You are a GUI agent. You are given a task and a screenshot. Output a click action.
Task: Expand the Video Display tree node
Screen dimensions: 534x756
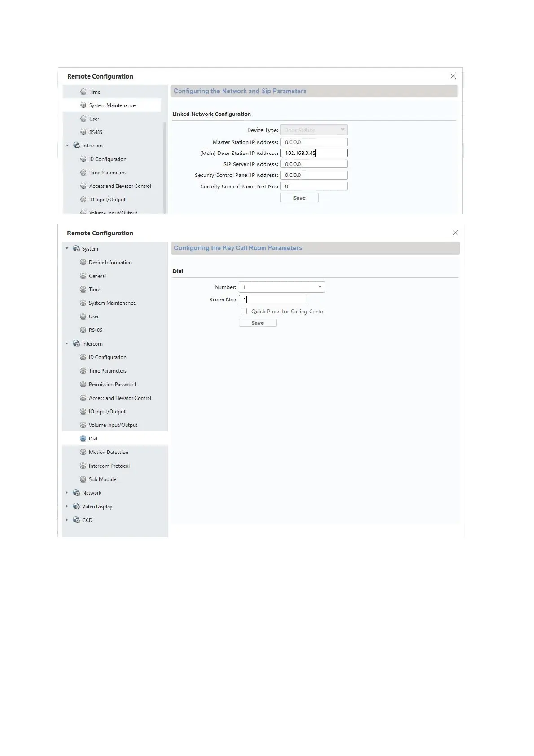point(67,506)
